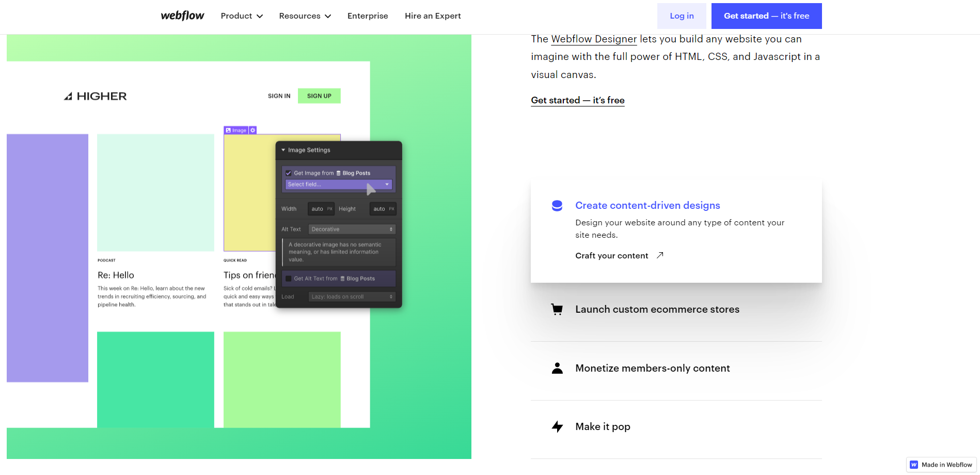Viewport: 980px width, 475px height.
Task: Click the Re: Hello post title
Action: 116,275
